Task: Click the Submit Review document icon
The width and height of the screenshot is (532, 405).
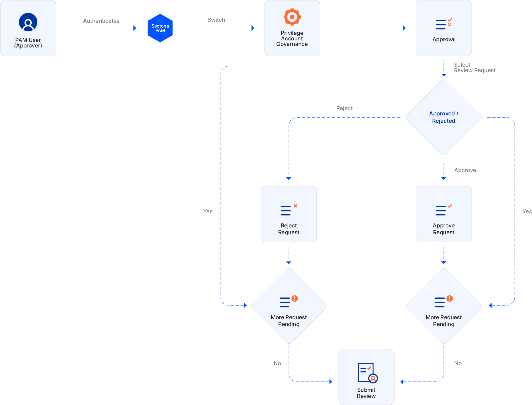Action: click(x=367, y=373)
